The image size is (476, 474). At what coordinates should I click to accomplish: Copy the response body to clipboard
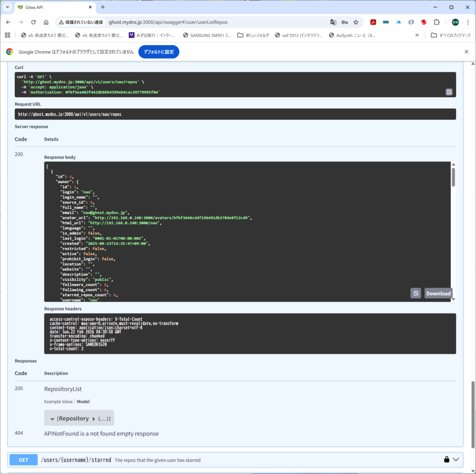[416, 293]
